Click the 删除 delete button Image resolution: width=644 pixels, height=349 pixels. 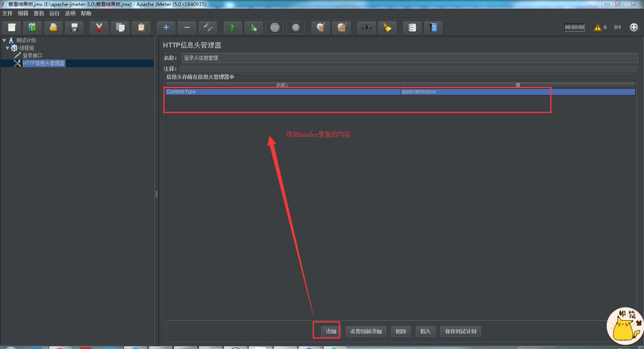pyautogui.click(x=401, y=331)
